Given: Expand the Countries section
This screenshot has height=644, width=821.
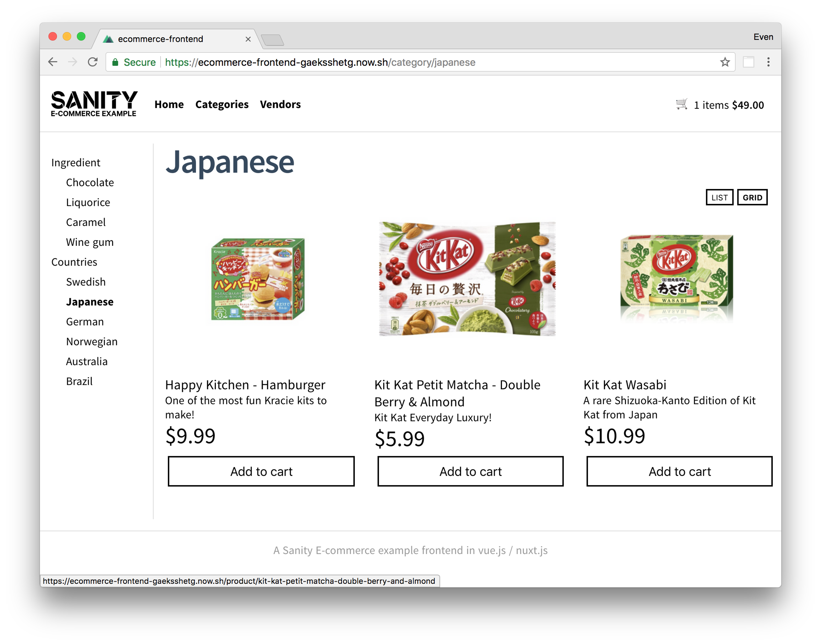Looking at the screenshot, I should 74,262.
